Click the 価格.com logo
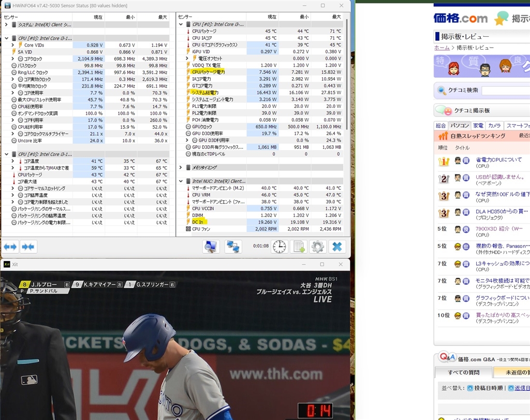This screenshot has height=420, width=530. 460,18
